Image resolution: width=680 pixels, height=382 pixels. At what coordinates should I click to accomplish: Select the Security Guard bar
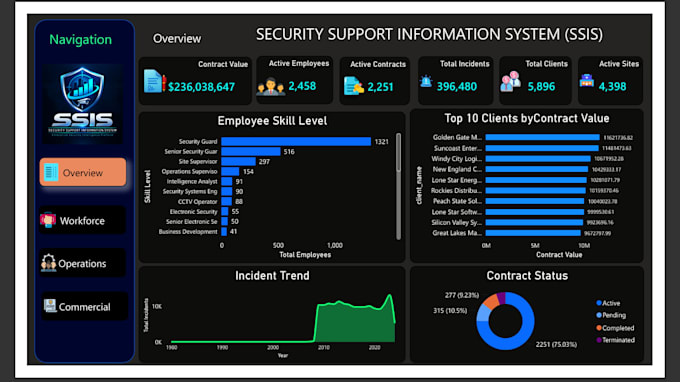pos(296,141)
